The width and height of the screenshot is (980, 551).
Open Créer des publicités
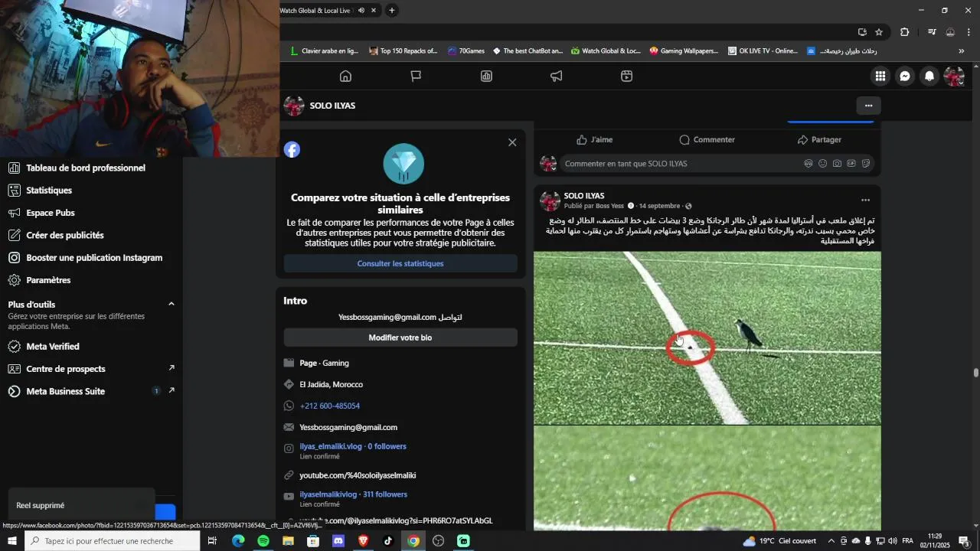[x=65, y=236]
